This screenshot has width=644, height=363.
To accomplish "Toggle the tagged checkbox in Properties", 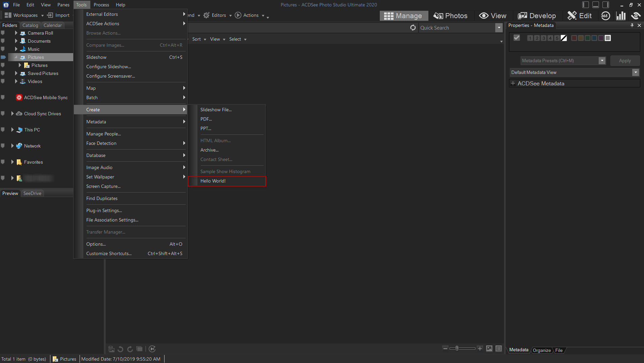I will point(517,38).
